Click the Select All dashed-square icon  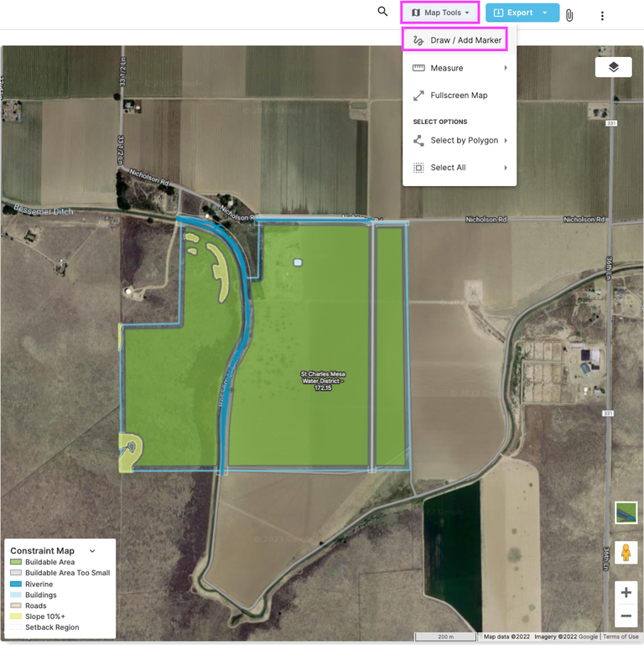click(x=418, y=168)
